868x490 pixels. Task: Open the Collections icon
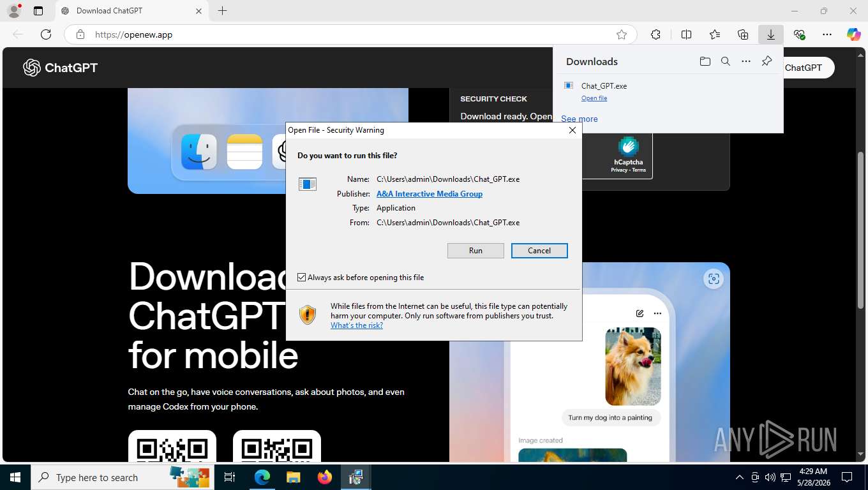[743, 34]
